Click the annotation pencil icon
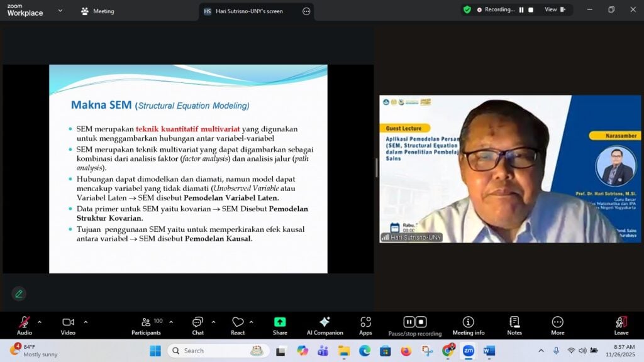 [19, 293]
